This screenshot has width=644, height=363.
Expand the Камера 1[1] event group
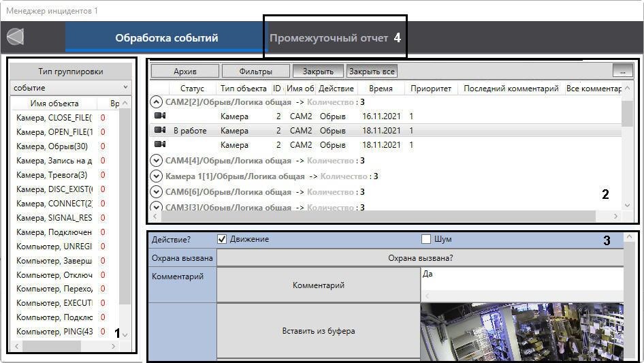click(x=156, y=176)
